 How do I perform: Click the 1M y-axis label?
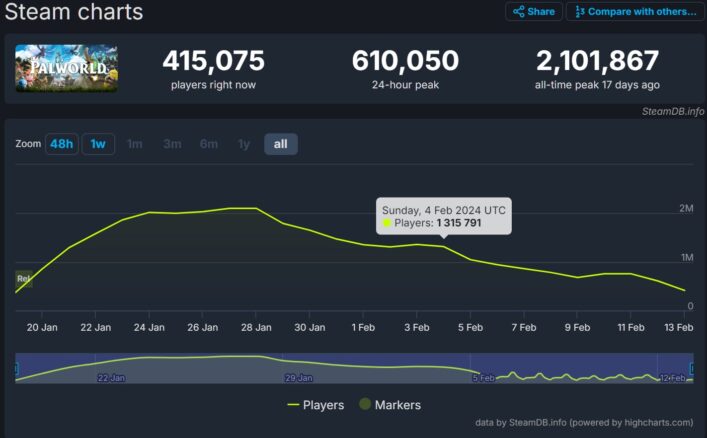pyautogui.click(x=687, y=257)
